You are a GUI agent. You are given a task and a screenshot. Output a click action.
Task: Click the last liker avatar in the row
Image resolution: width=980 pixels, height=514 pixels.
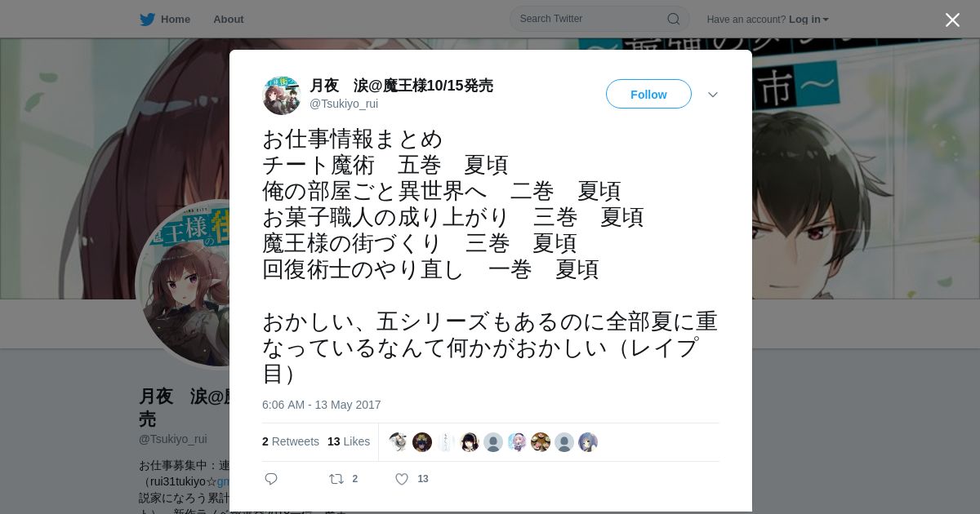point(588,442)
